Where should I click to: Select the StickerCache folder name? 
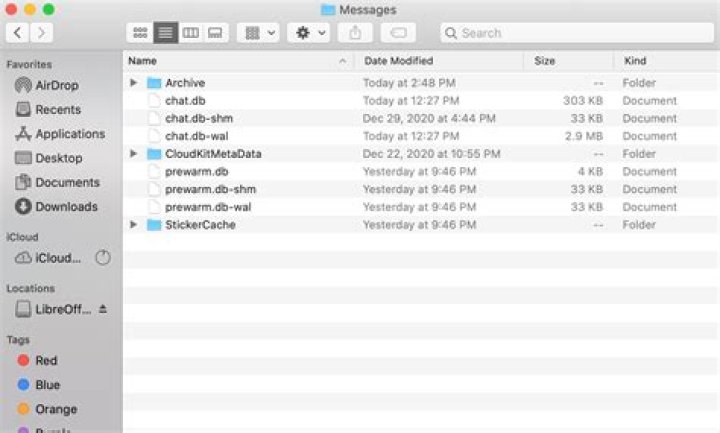pos(200,225)
